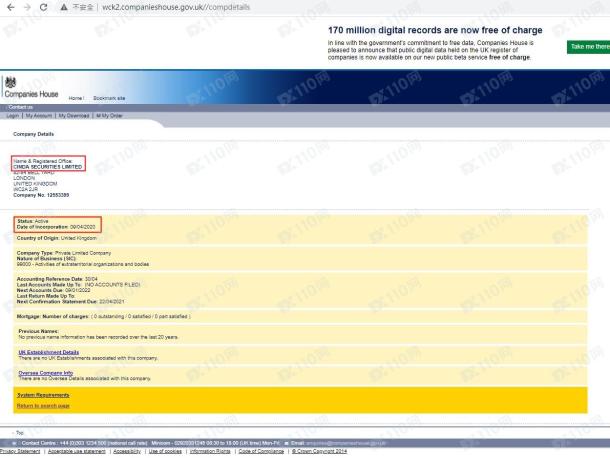Image resolution: width=610 pixels, height=458 pixels.
Task: Open the Accessibility footer link
Action: click(127, 451)
